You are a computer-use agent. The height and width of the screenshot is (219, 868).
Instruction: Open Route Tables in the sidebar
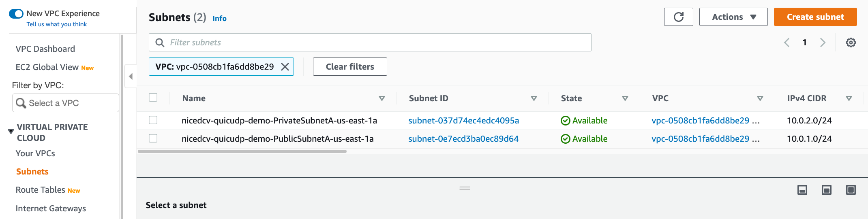(x=40, y=190)
